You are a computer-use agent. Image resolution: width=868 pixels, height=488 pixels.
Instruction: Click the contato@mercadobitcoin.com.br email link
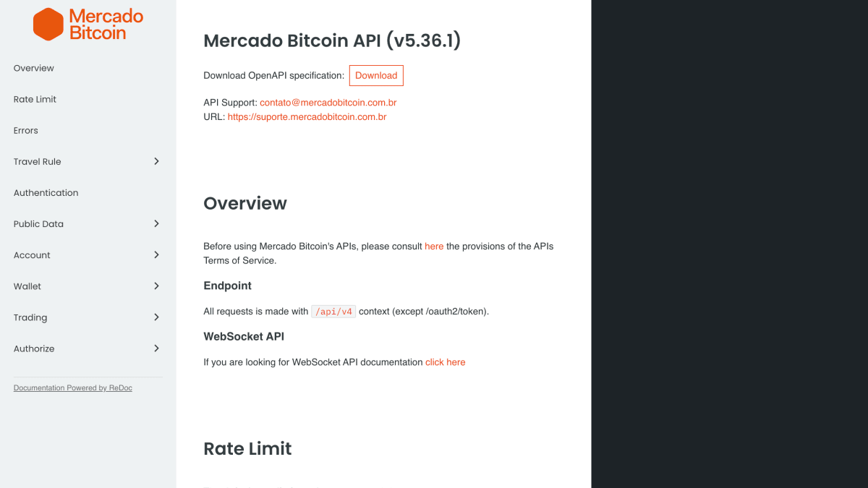(328, 103)
